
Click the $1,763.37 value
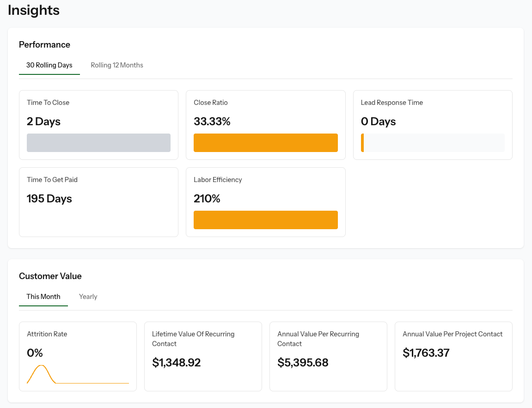coord(426,353)
